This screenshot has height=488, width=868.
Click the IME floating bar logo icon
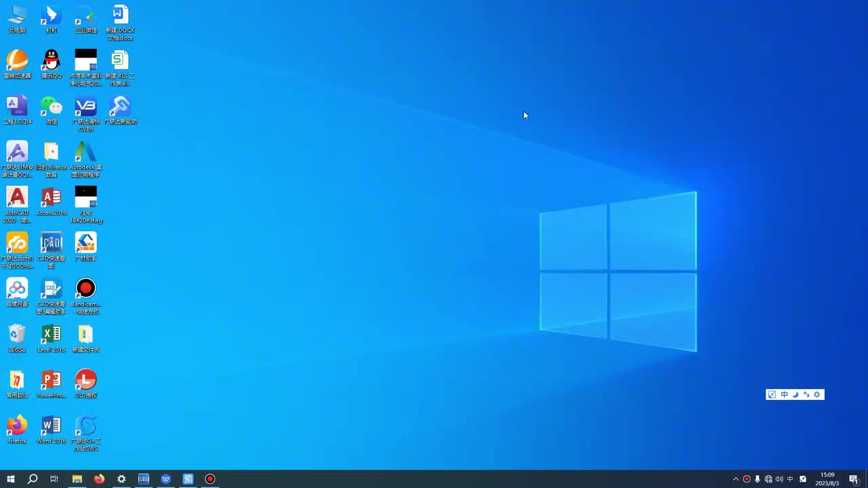(772, 394)
